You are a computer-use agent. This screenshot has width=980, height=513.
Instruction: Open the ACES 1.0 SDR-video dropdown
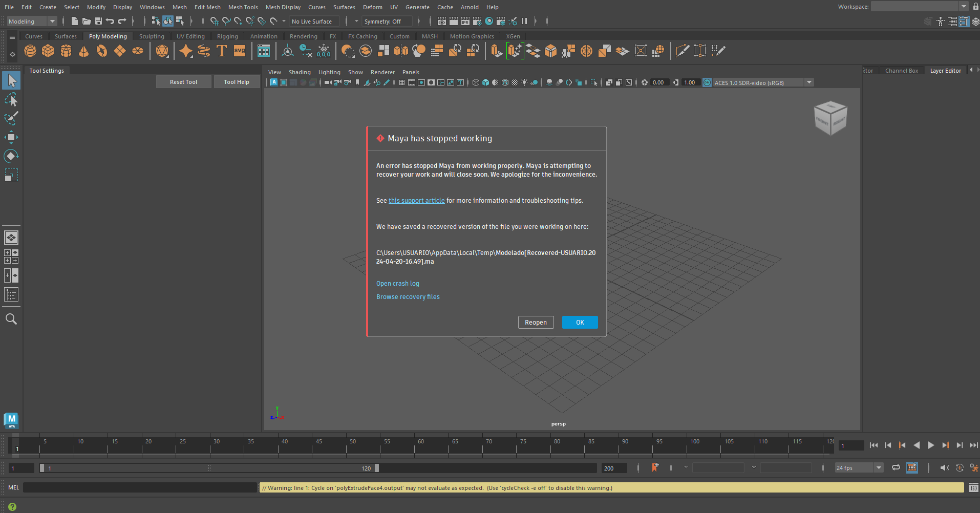pyautogui.click(x=809, y=82)
